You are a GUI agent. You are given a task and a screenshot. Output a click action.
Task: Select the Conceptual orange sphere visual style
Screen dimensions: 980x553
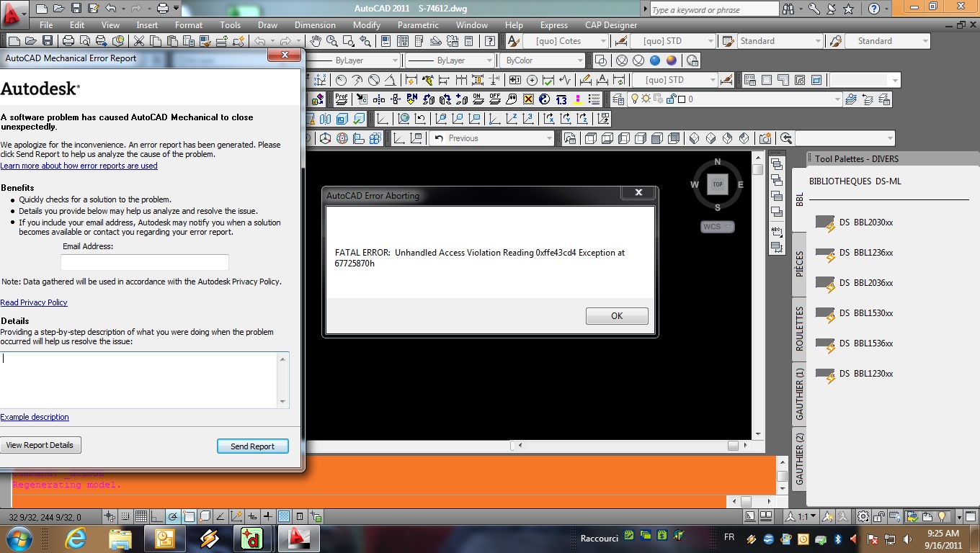[672, 60]
